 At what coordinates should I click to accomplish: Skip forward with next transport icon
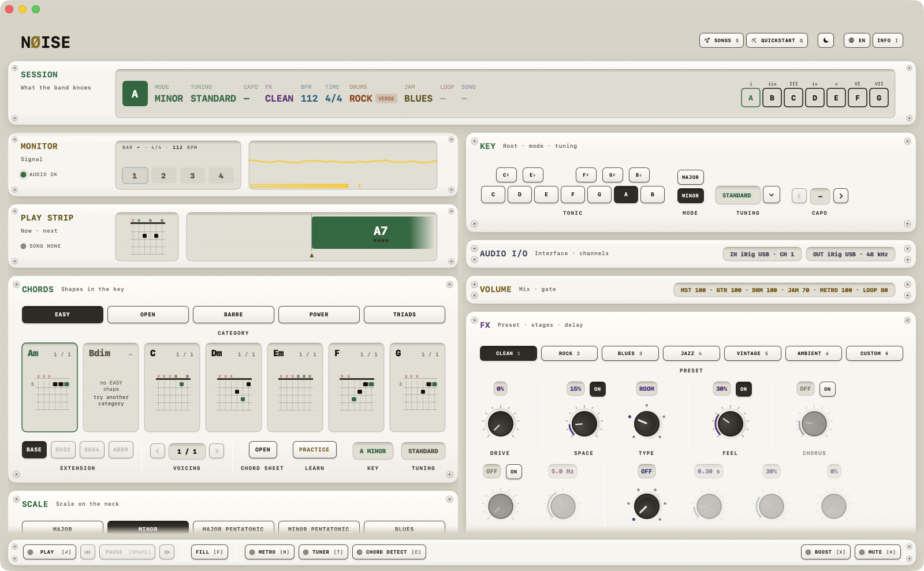pos(167,552)
